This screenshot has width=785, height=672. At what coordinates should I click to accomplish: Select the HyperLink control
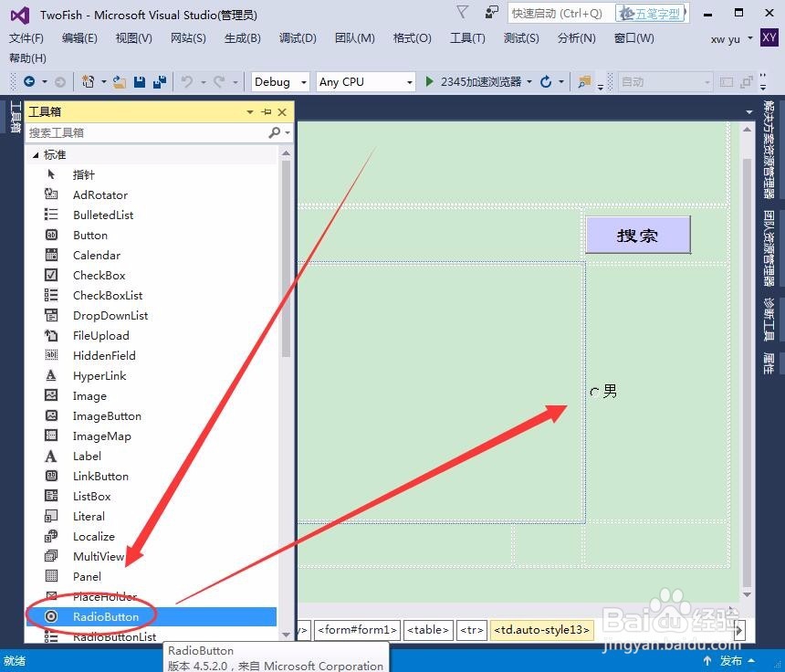tap(151, 375)
